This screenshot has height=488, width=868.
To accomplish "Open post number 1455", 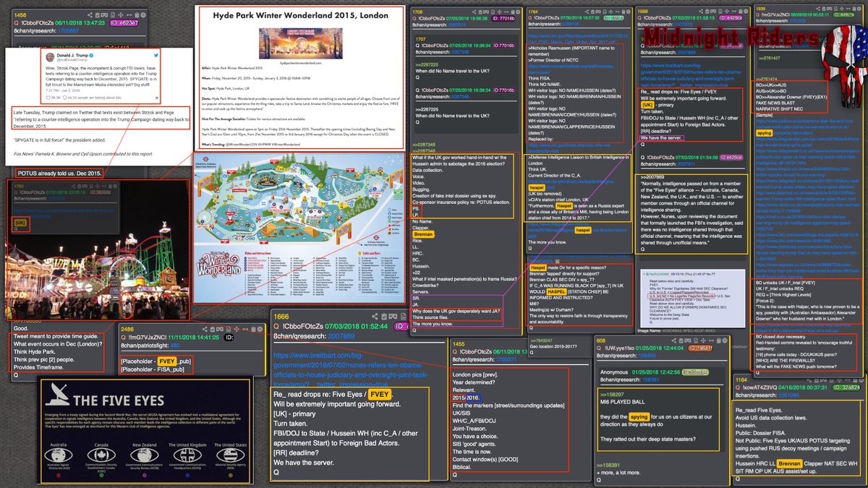I will coord(459,344).
